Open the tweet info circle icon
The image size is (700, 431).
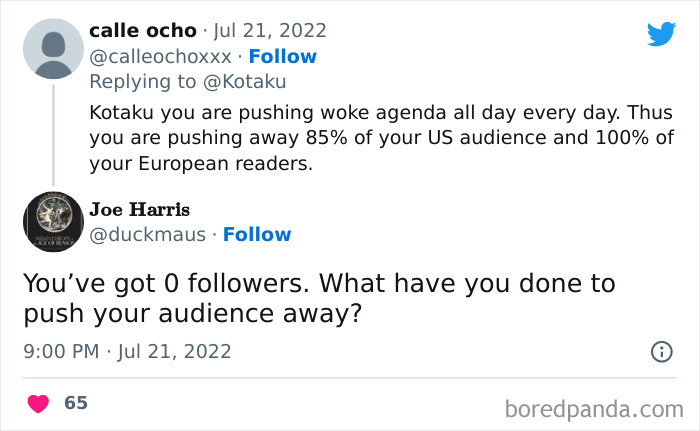click(x=661, y=351)
